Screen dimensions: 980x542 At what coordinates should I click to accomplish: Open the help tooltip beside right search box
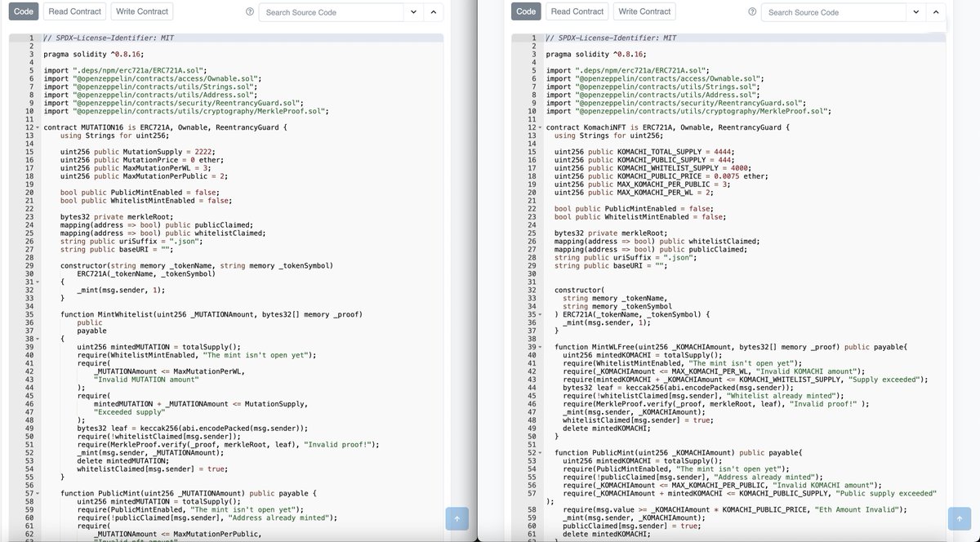click(x=751, y=12)
